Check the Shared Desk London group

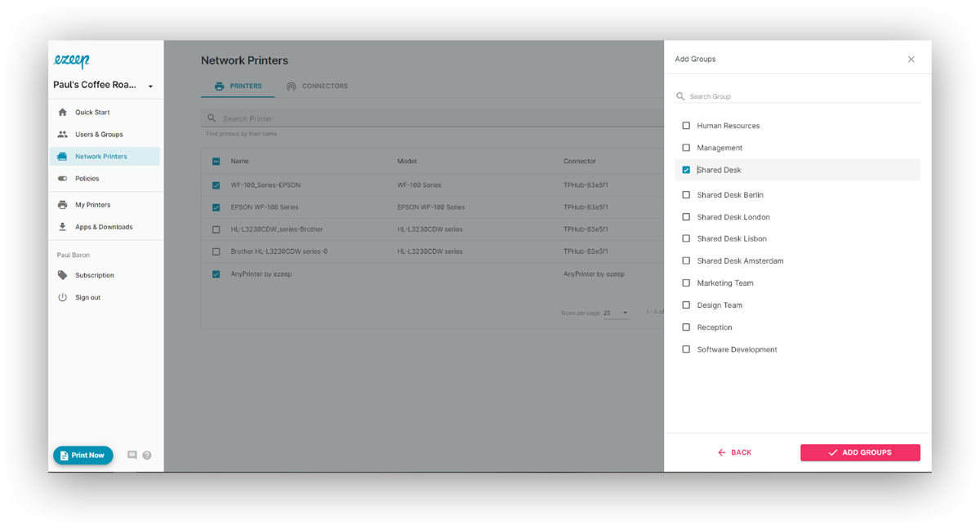[x=686, y=217]
